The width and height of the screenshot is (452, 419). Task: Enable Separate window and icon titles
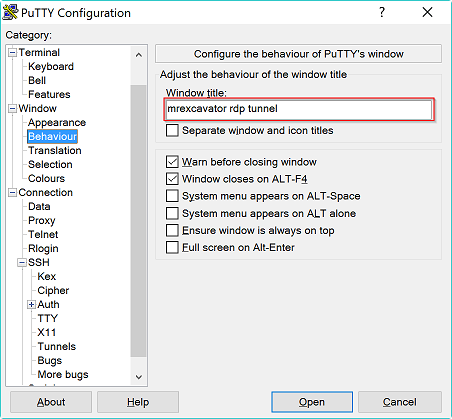click(172, 130)
